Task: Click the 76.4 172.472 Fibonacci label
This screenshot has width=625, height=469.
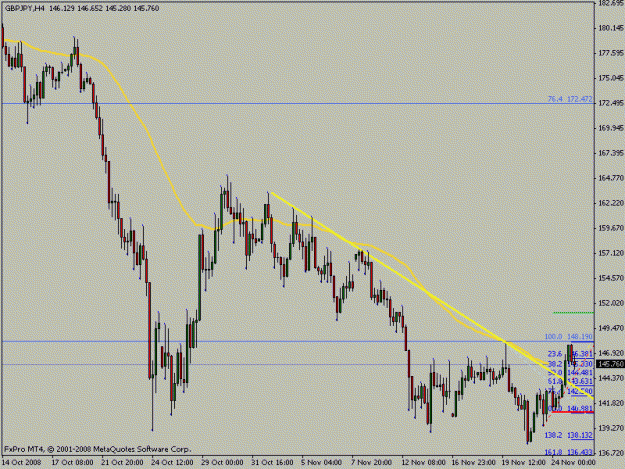Action: [570, 99]
